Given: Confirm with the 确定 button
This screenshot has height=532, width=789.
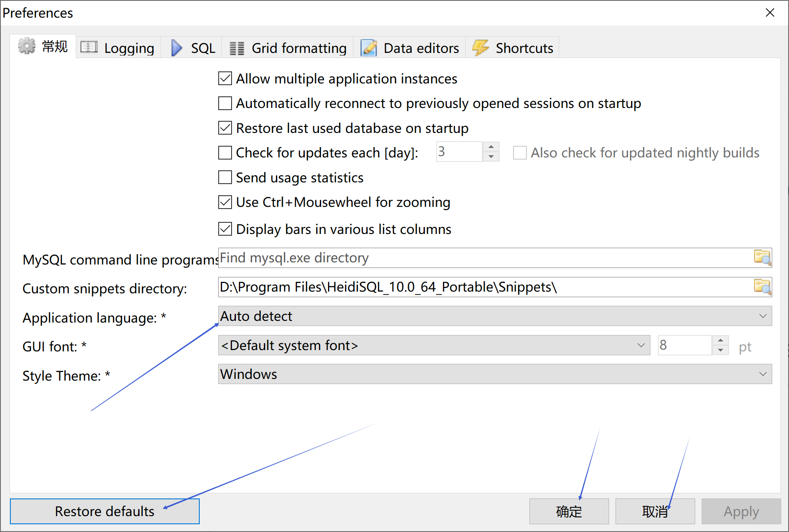Looking at the screenshot, I should 569,511.
